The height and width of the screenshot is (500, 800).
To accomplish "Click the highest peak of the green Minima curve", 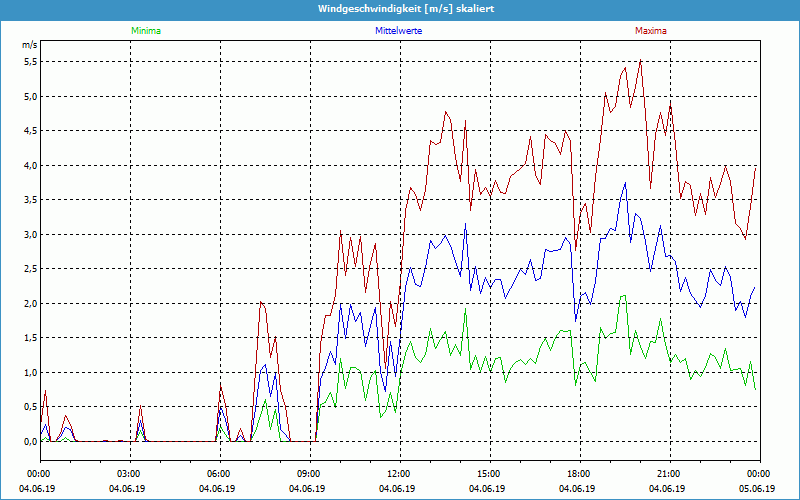I will point(624,296).
